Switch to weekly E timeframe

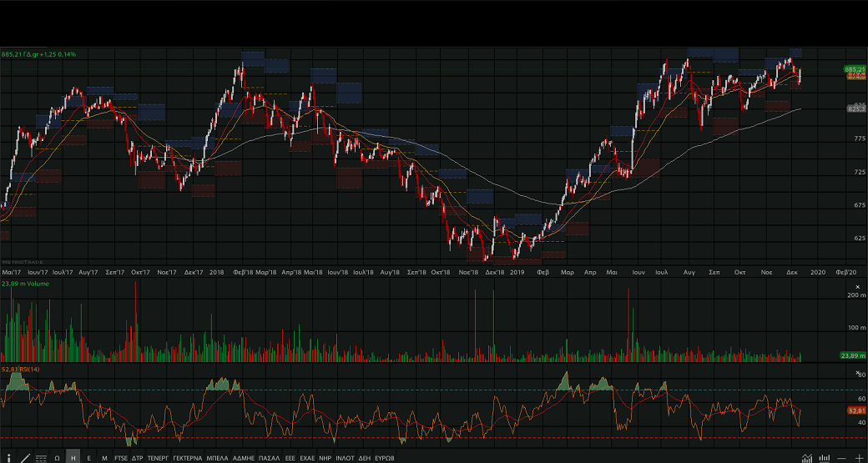point(88,458)
